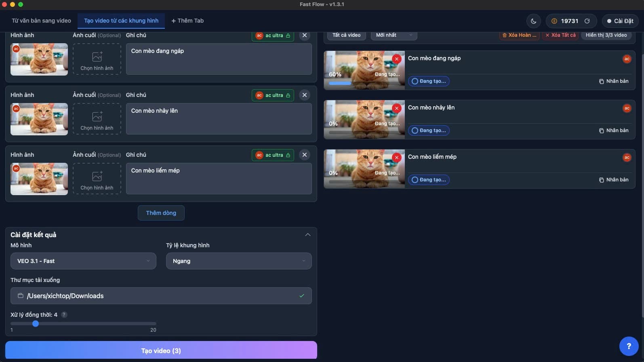Click ac ultra badge on Con mèo đang ngáp row
The width and height of the screenshot is (644, 362).
point(273,36)
